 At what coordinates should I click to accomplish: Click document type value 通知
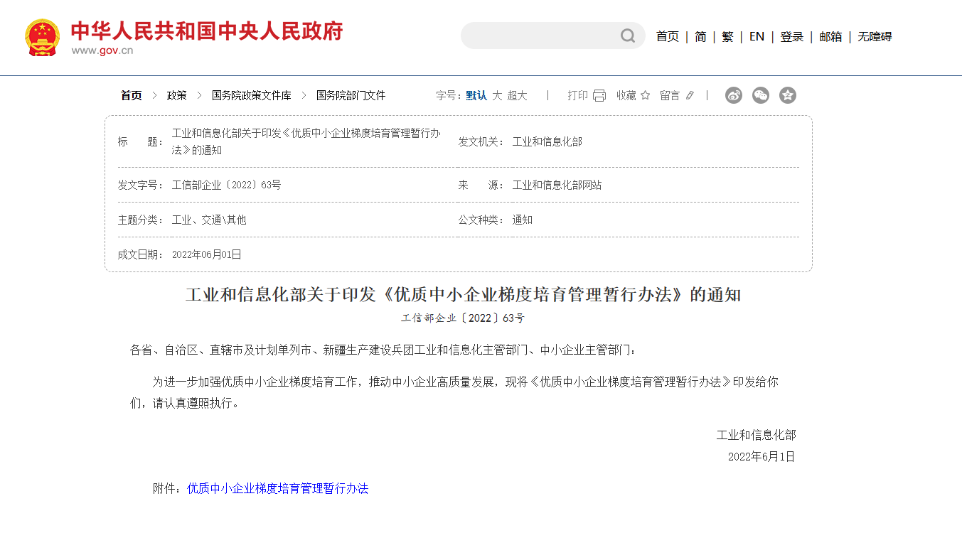(x=523, y=220)
